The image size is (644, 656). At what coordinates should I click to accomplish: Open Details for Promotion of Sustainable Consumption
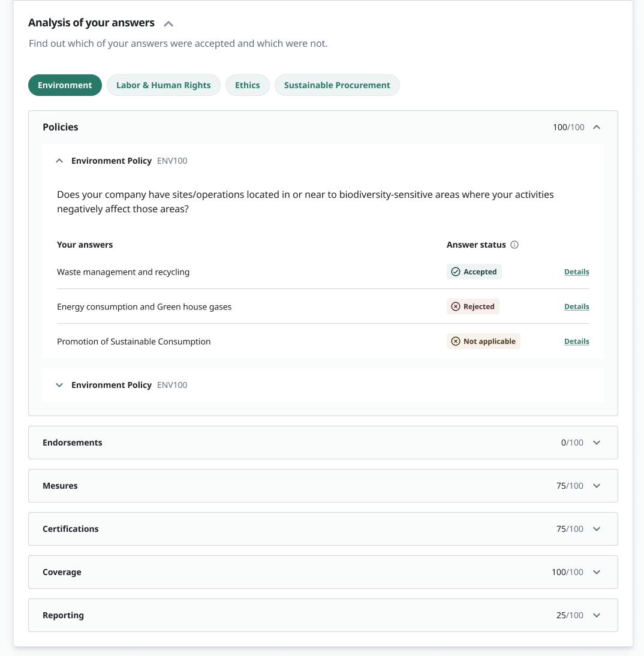pyautogui.click(x=576, y=341)
